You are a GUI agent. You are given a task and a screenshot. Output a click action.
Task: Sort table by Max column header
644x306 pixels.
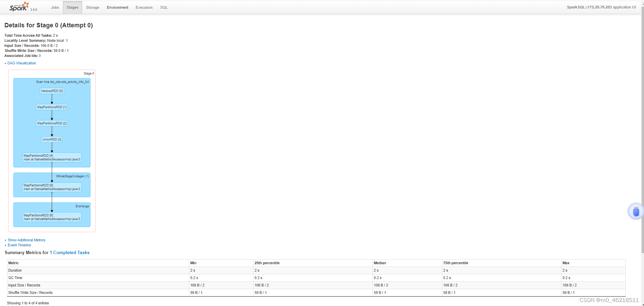pyautogui.click(x=593, y=263)
